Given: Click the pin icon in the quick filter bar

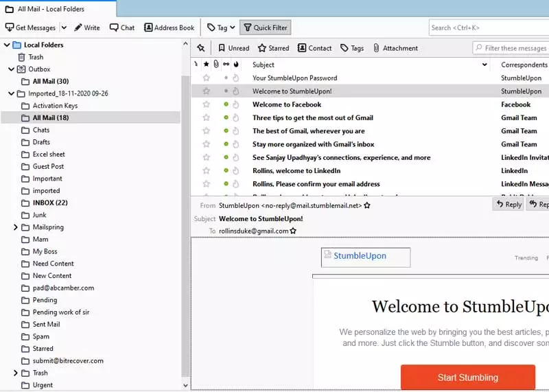Looking at the screenshot, I should tap(200, 48).
